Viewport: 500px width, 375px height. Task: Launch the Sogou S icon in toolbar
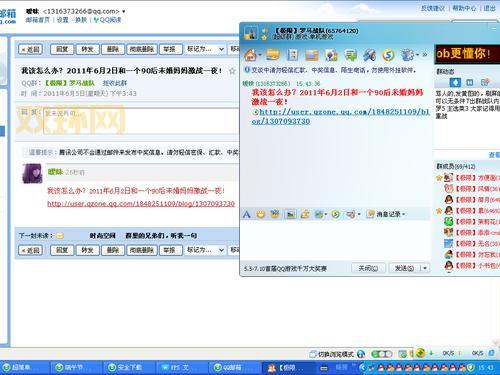point(388,55)
